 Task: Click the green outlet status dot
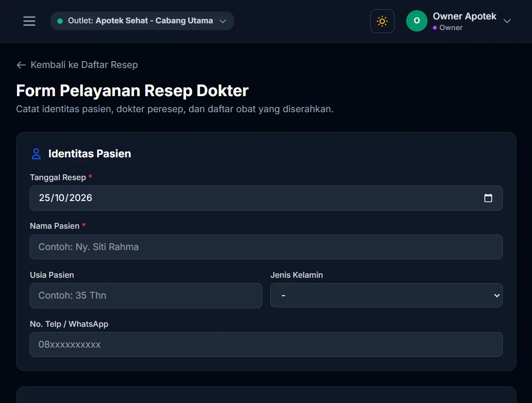click(x=60, y=21)
